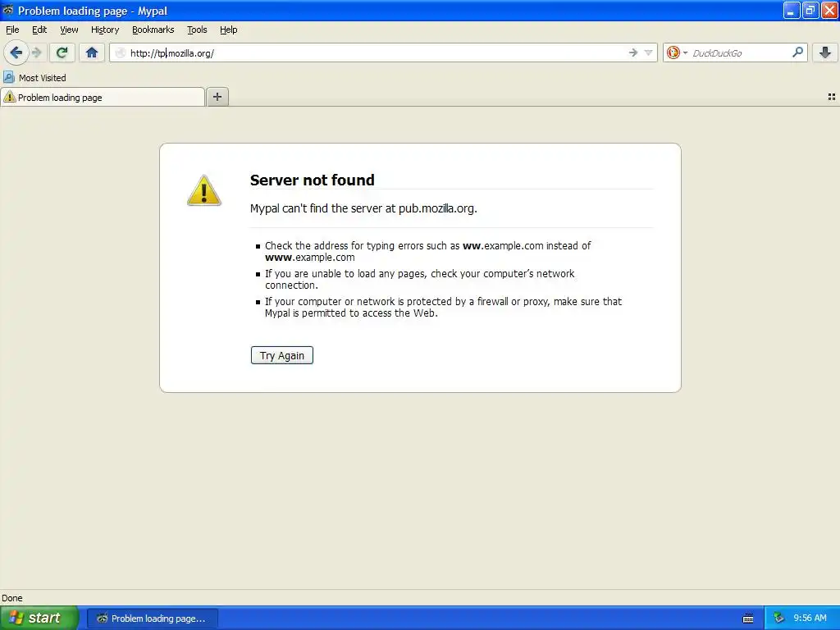
Task: Reload the current page
Action: [x=62, y=52]
